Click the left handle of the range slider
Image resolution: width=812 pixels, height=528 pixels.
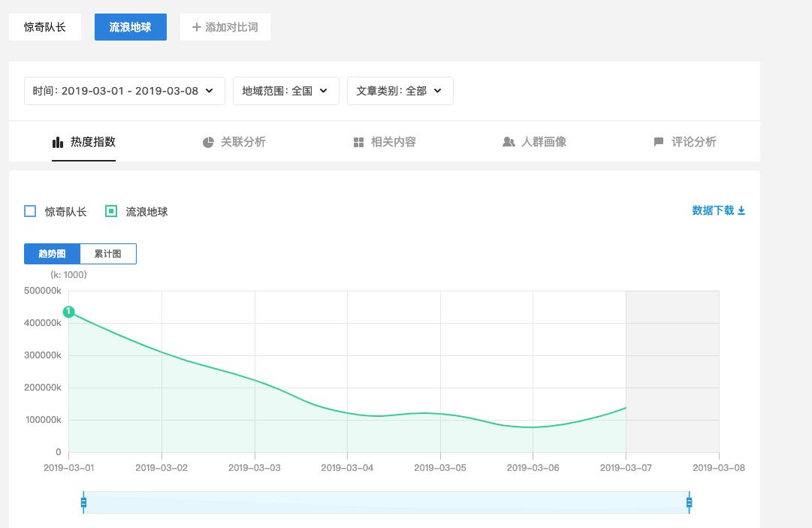pos(83,502)
